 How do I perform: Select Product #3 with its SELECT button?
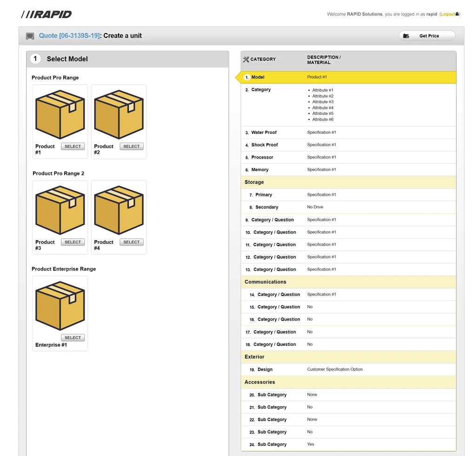[x=73, y=242]
